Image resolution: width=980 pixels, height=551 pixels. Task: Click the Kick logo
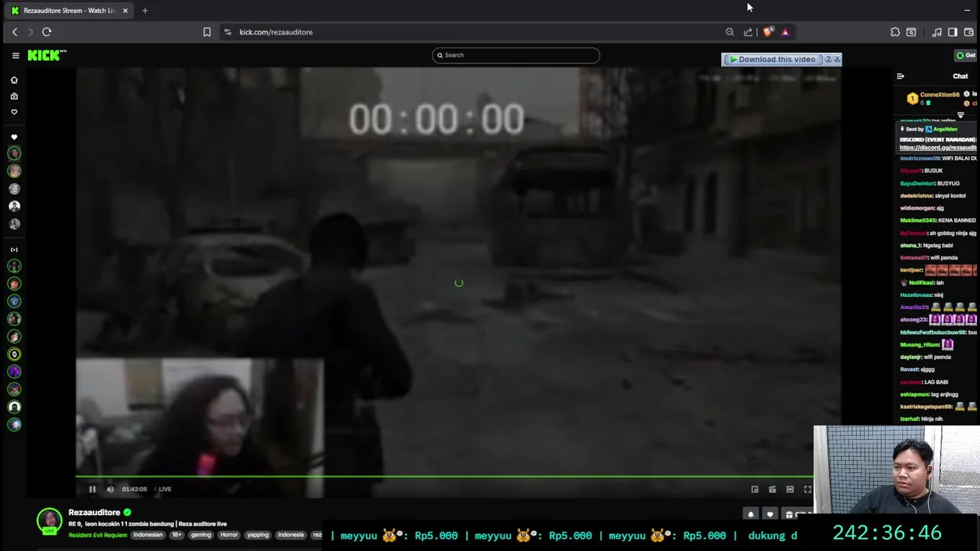coord(47,55)
